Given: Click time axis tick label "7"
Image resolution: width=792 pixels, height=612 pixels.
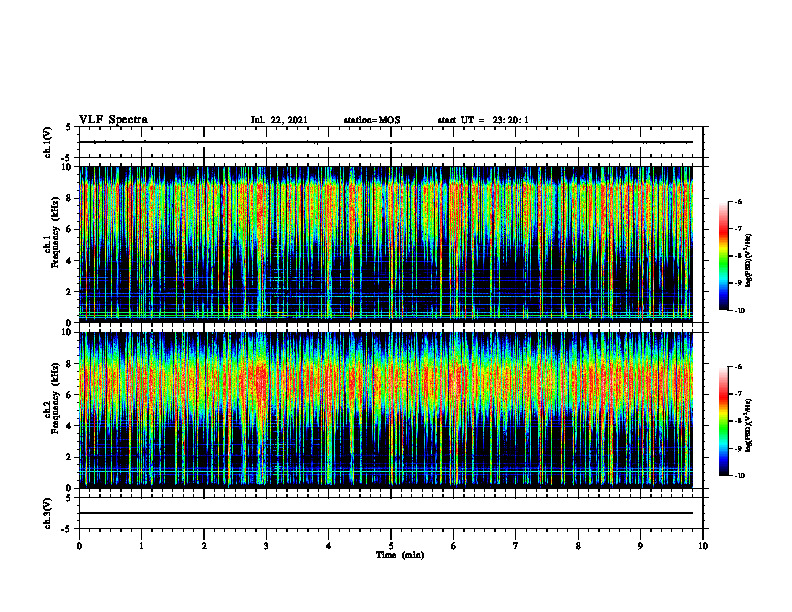Looking at the screenshot, I should (516, 546).
